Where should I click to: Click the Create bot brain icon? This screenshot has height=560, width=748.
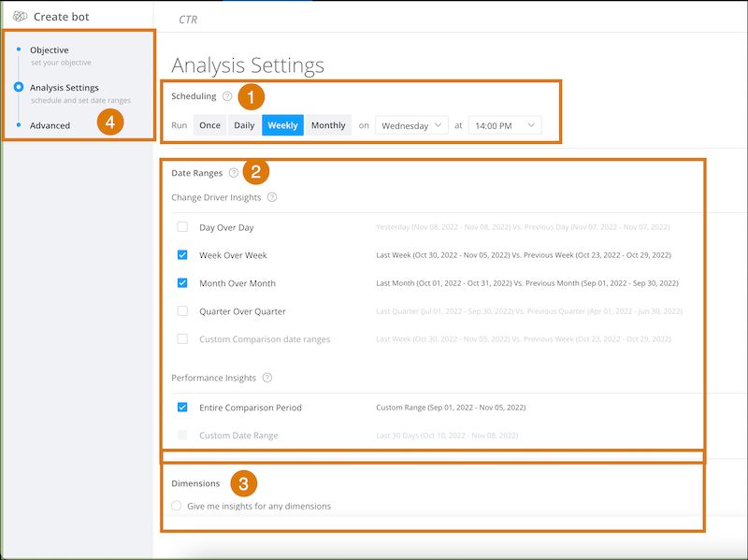(x=20, y=17)
